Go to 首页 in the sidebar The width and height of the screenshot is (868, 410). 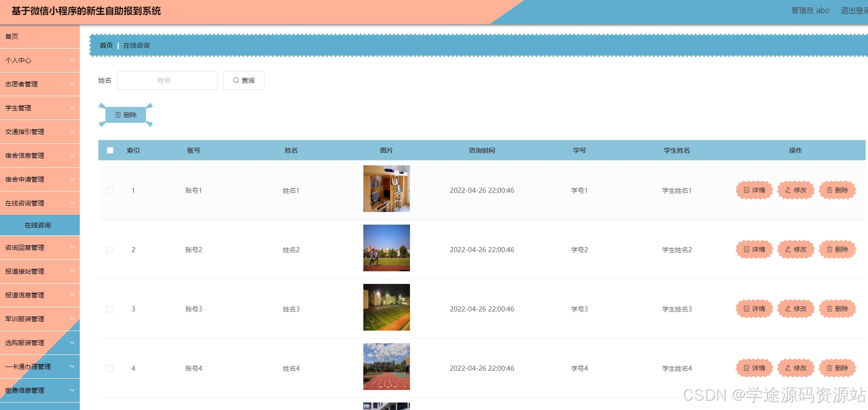click(40, 36)
